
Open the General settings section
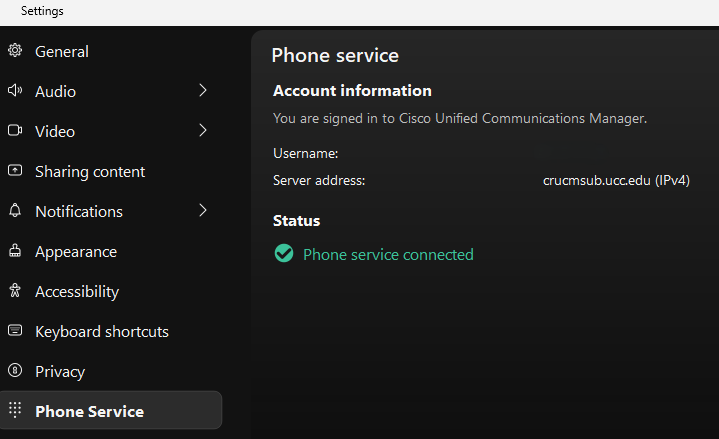(62, 51)
